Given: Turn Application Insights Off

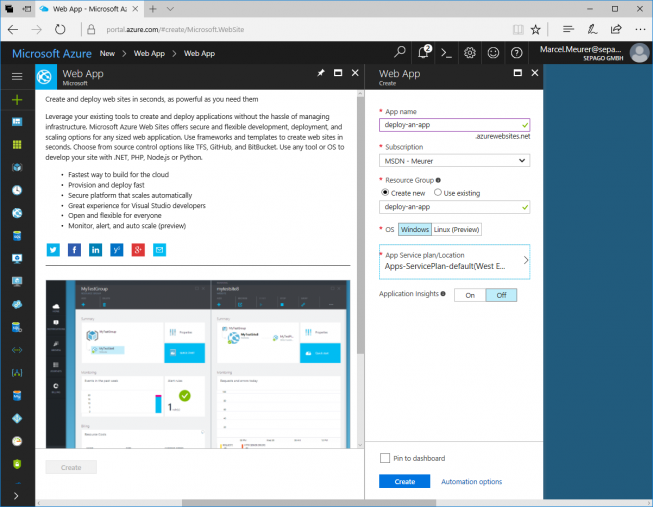Looking at the screenshot, I should 501,295.
